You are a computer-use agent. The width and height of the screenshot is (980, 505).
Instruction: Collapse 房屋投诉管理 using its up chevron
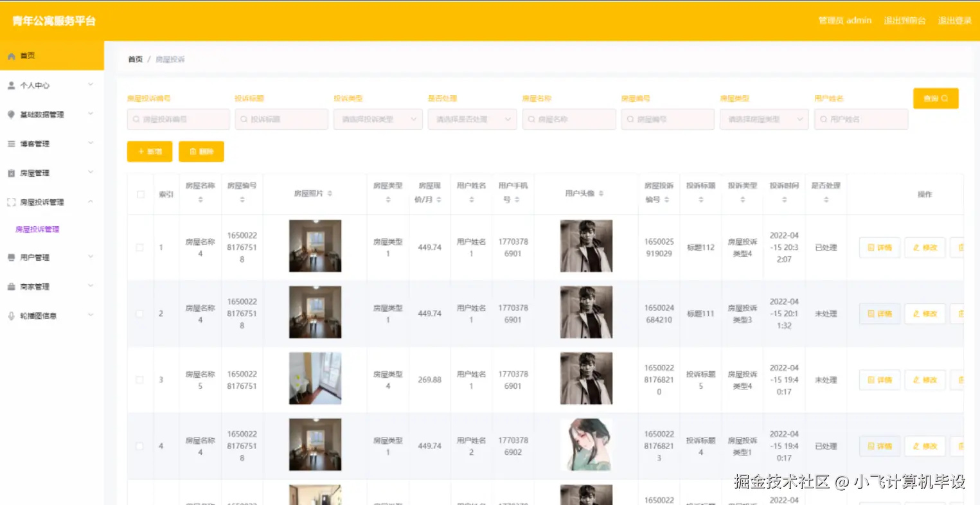[x=91, y=202]
